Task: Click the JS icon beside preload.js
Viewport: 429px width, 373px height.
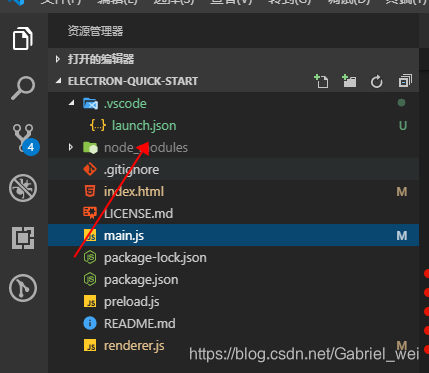Action: (90, 301)
